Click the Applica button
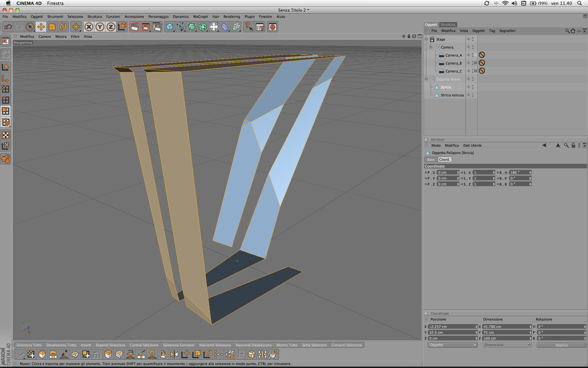This screenshot has height=368, width=588. [561, 345]
